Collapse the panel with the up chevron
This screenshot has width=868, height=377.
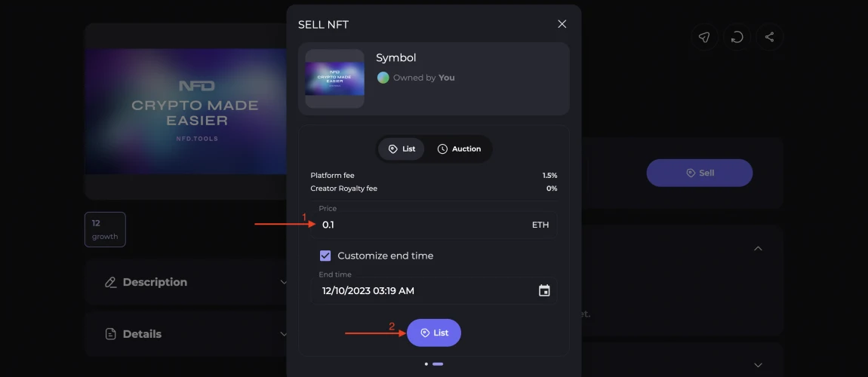pyautogui.click(x=759, y=248)
